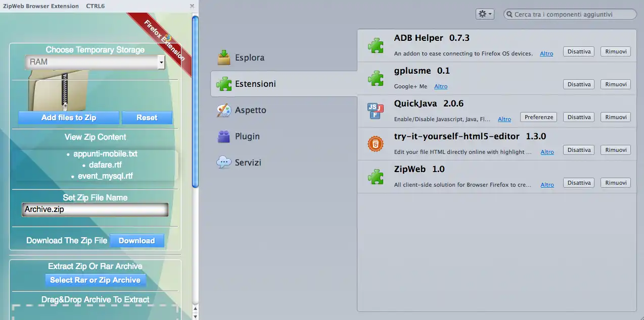Click the Archive.zip file name field
This screenshot has height=320, width=644.
[95, 209]
